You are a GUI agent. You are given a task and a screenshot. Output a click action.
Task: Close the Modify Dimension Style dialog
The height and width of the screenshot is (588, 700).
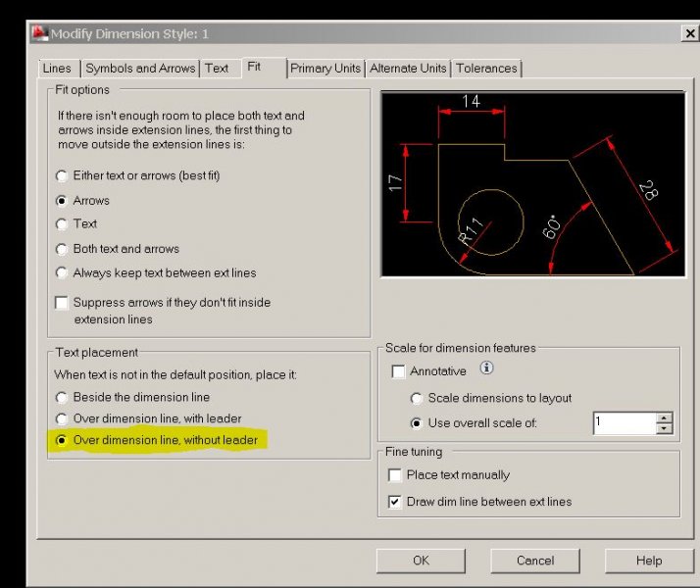coord(690,33)
